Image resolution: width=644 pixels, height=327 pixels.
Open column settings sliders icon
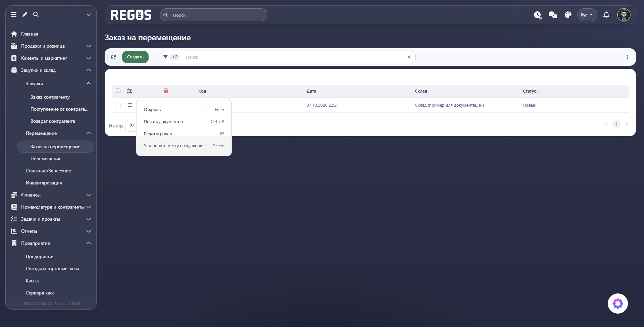pos(129,91)
